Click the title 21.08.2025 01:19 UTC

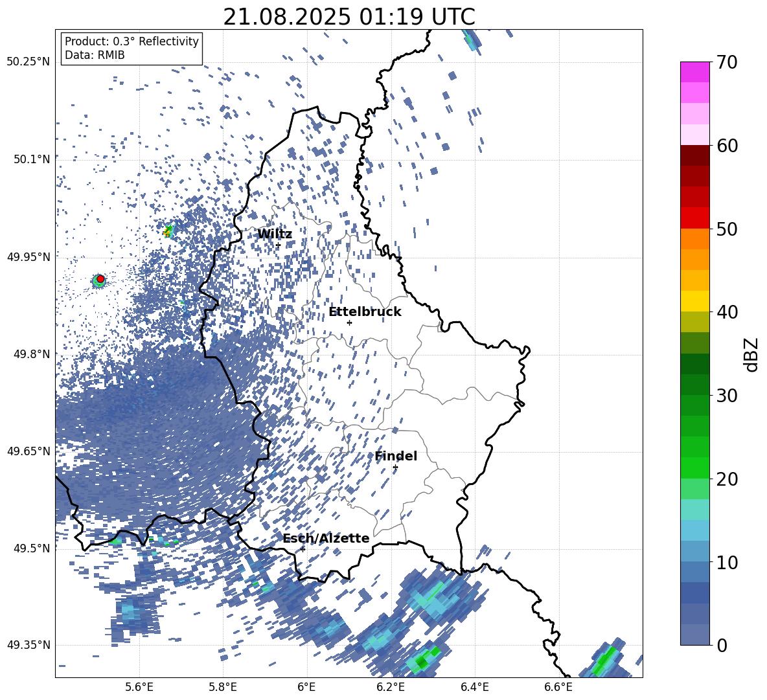point(349,17)
